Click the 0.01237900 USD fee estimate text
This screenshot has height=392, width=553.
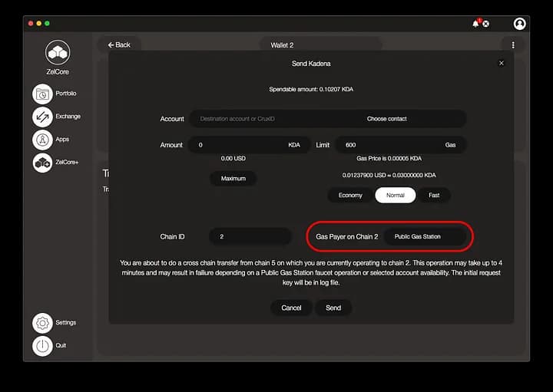coord(389,175)
